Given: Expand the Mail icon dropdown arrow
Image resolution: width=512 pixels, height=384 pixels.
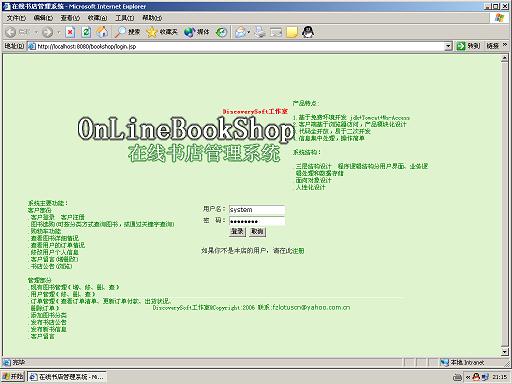Looking at the screenshot, I should [248, 32].
